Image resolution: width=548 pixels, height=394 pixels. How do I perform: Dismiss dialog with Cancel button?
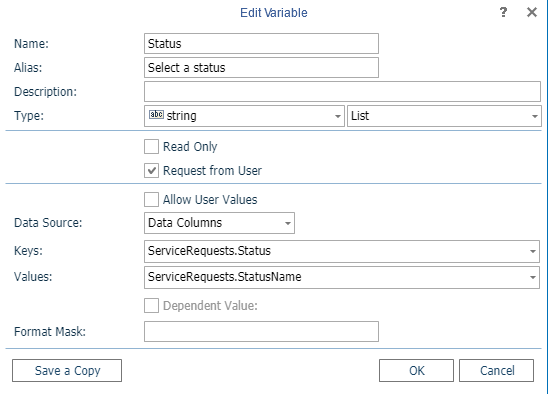(x=497, y=371)
